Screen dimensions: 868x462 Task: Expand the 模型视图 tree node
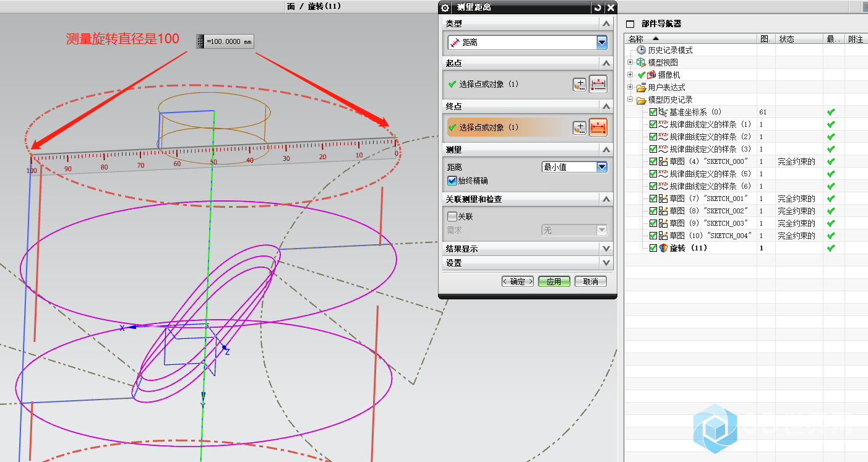tap(630, 62)
